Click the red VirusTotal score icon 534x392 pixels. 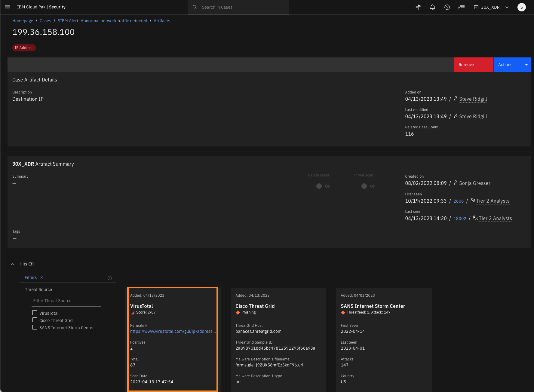[x=133, y=313]
